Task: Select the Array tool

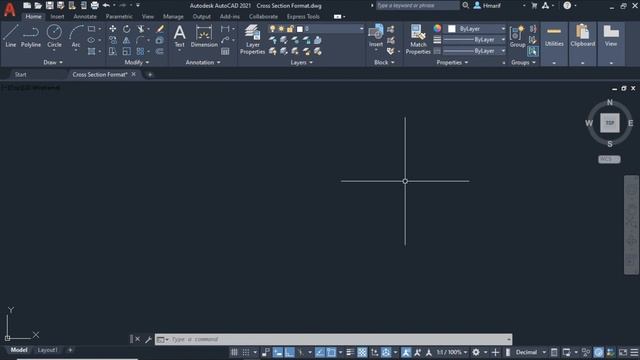Action: coord(140,51)
